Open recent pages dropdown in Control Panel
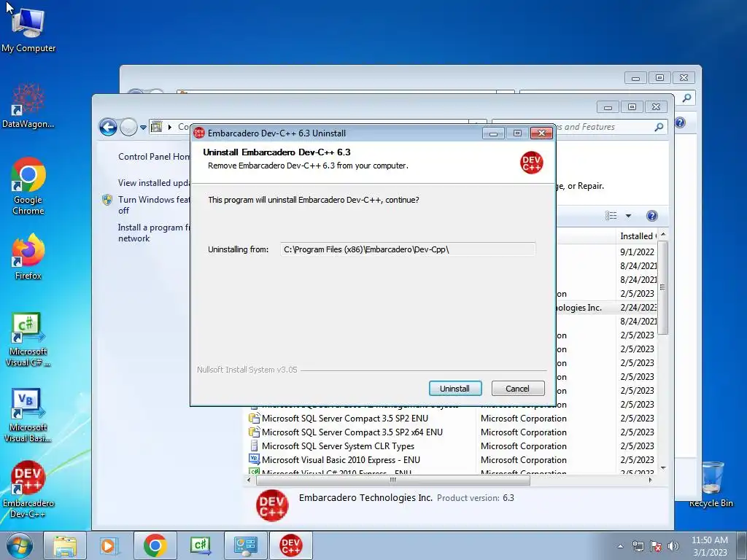 tap(143, 127)
